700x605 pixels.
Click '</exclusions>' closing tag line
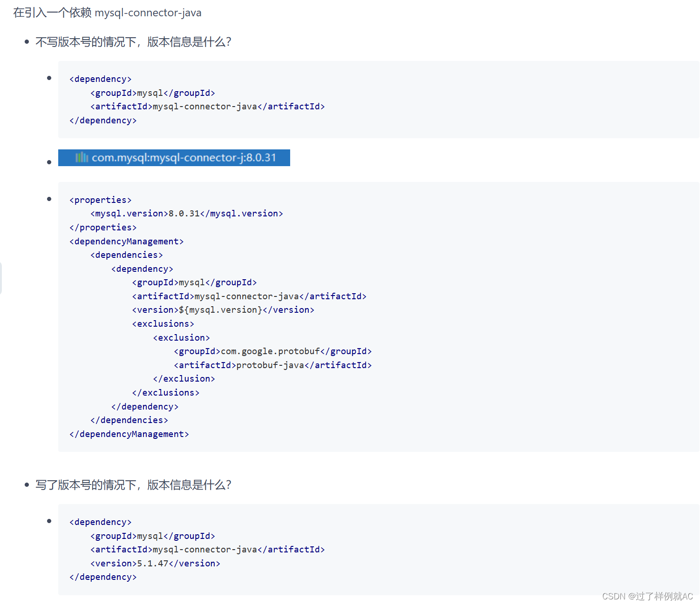click(166, 393)
